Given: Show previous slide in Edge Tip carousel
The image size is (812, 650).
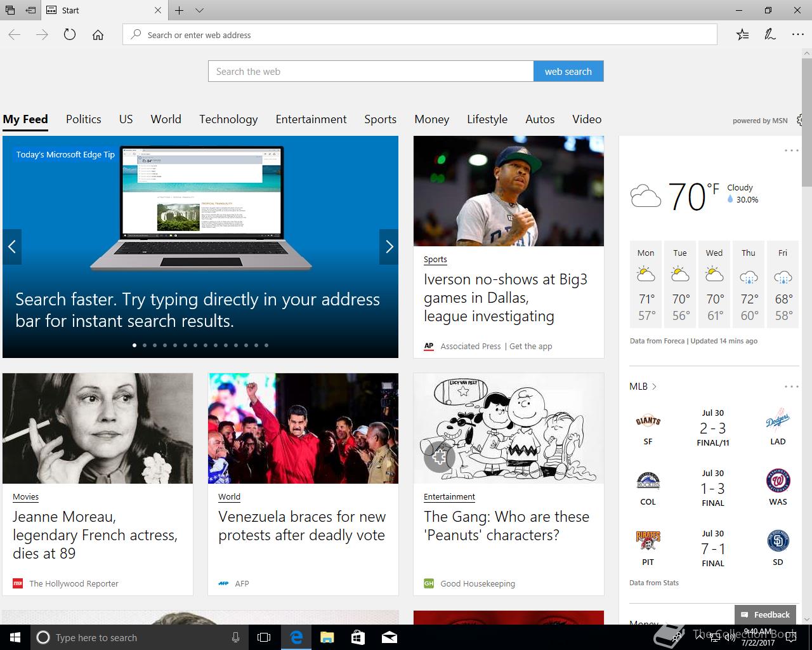Looking at the screenshot, I should click(x=12, y=247).
